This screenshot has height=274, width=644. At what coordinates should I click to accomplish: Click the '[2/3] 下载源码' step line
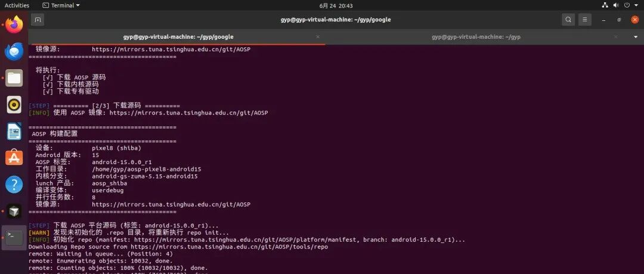[104, 105]
